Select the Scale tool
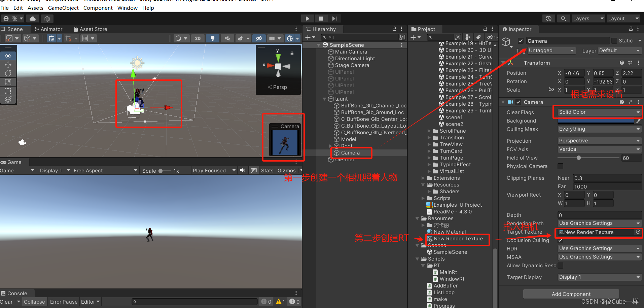The width and height of the screenshot is (644, 308). pos(8,82)
